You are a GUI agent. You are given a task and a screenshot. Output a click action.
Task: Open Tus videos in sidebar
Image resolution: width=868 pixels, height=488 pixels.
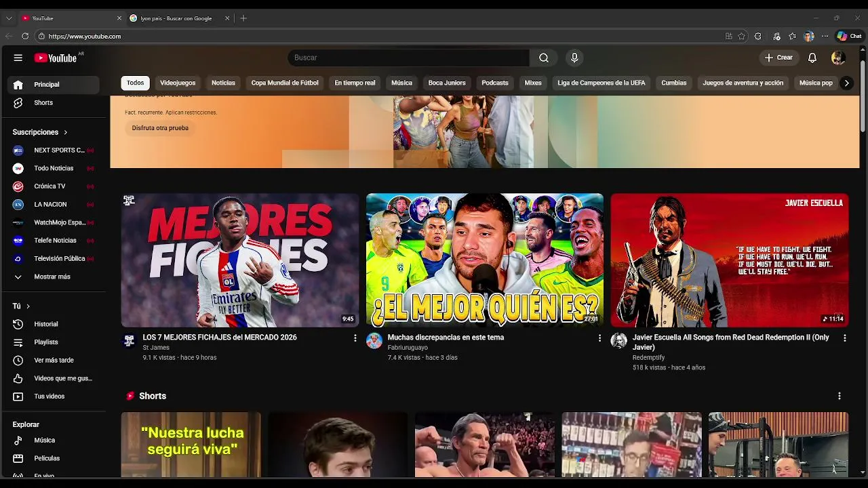54,396
